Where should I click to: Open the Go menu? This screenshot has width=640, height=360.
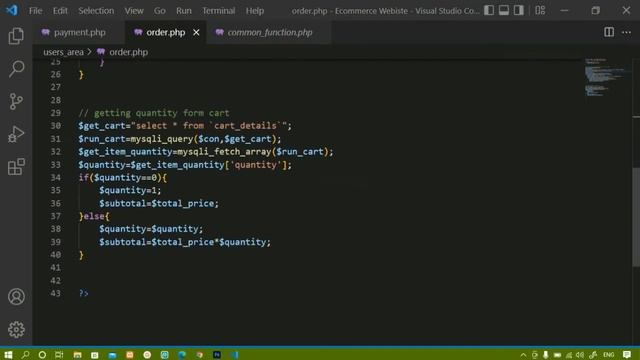click(x=160, y=11)
